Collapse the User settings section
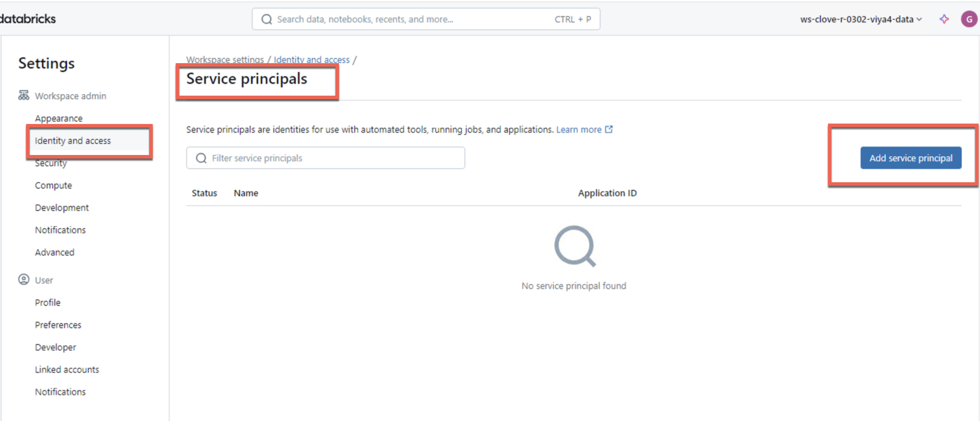Image resolution: width=980 pixels, height=421 pixels. pos(44,280)
